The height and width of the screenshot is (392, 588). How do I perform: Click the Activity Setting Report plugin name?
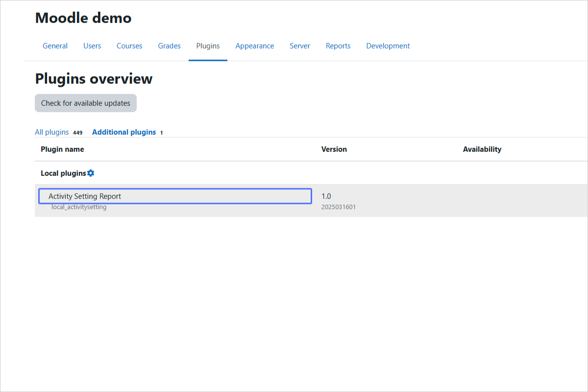coord(85,196)
